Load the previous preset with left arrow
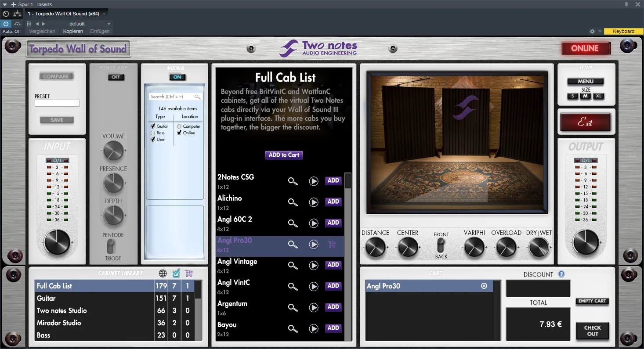This screenshot has height=349, width=644. pyautogui.click(x=37, y=24)
